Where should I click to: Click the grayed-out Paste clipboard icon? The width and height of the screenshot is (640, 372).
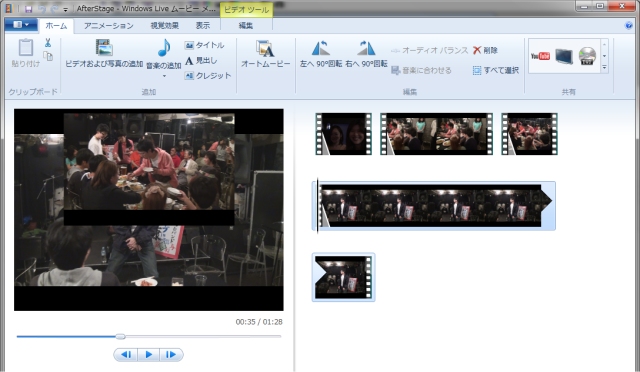point(26,48)
